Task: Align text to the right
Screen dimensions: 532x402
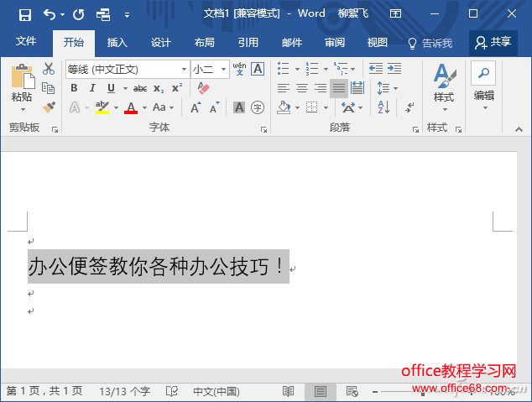Action: point(321,88)
